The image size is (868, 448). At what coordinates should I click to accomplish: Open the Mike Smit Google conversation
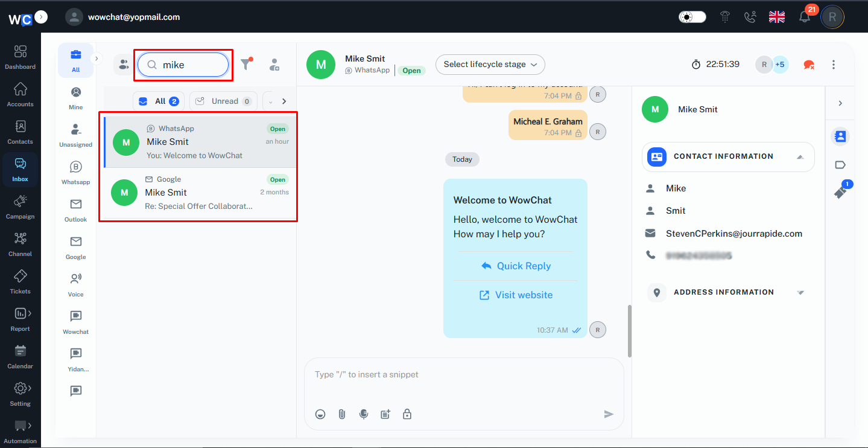200,193
